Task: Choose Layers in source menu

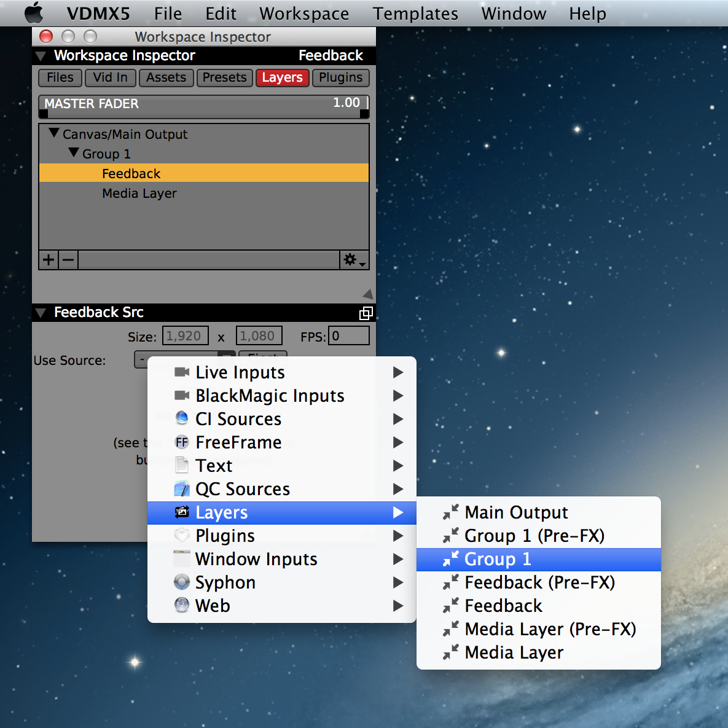Action: 281,512
